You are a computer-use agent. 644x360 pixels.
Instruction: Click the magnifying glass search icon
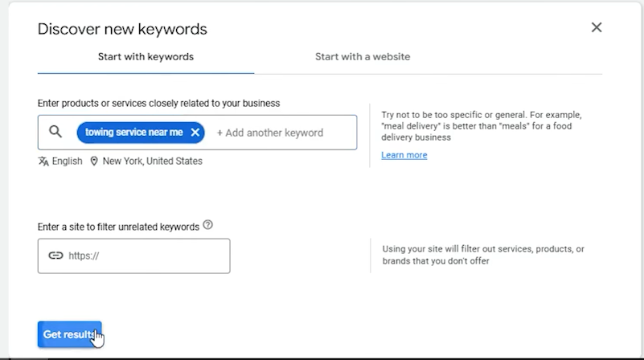(55, 132)
